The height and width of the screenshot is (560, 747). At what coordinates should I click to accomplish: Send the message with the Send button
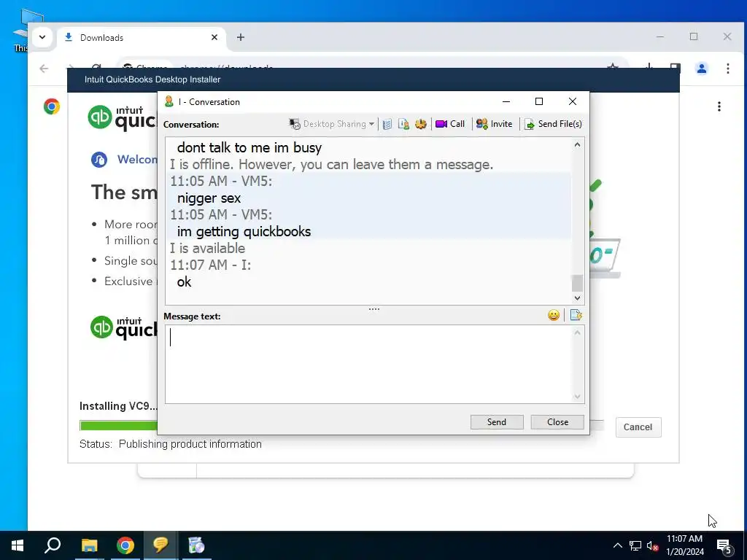(x=496, y=422)
